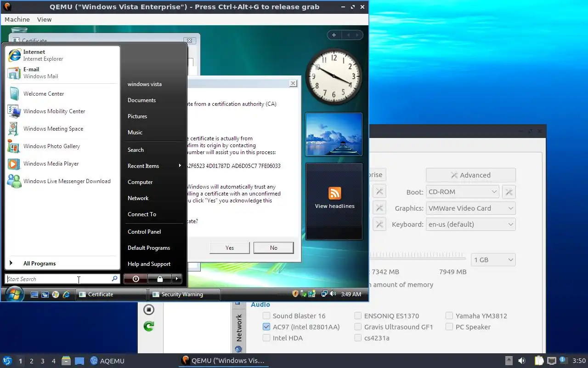
Task: Switch to Certificate taskbar button
Action: click(x=111, y=294)
